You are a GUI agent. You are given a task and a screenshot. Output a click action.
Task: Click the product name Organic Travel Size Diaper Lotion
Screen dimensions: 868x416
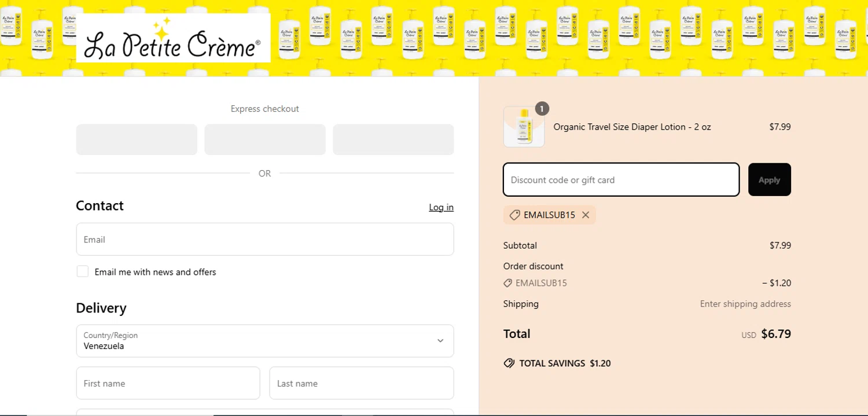(632, 127)
